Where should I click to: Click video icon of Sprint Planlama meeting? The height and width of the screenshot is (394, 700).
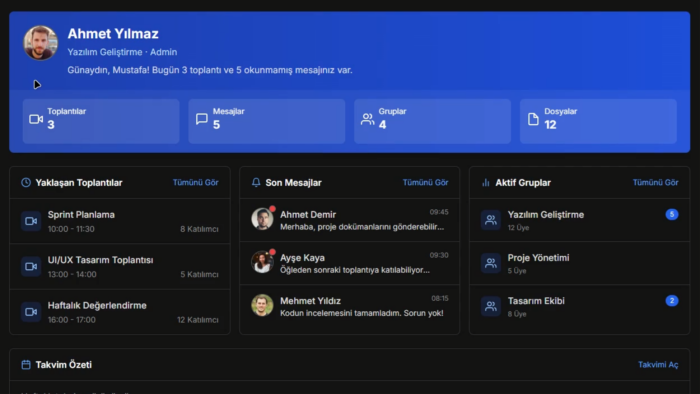[31, 221]
